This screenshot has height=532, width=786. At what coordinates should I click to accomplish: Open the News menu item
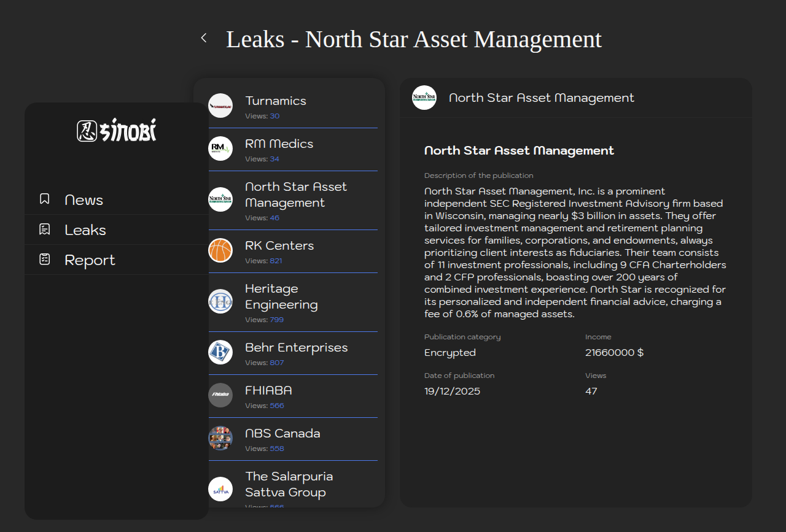(84, 200)
